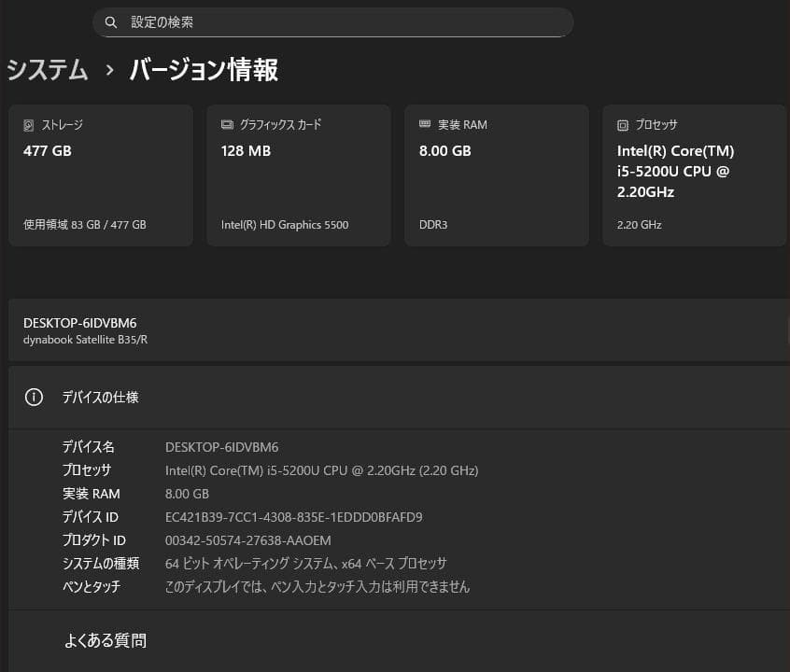The height and width of the screenshot is (672, 790).
Task: Select the プロセッサ card showing Intel Core i5
Action: tap(694, 175)
